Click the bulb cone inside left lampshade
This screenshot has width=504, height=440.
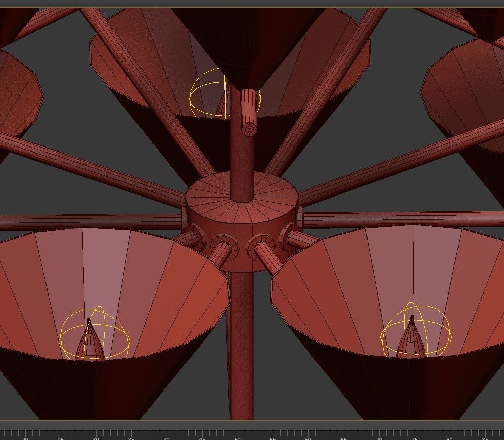[90, 340]
